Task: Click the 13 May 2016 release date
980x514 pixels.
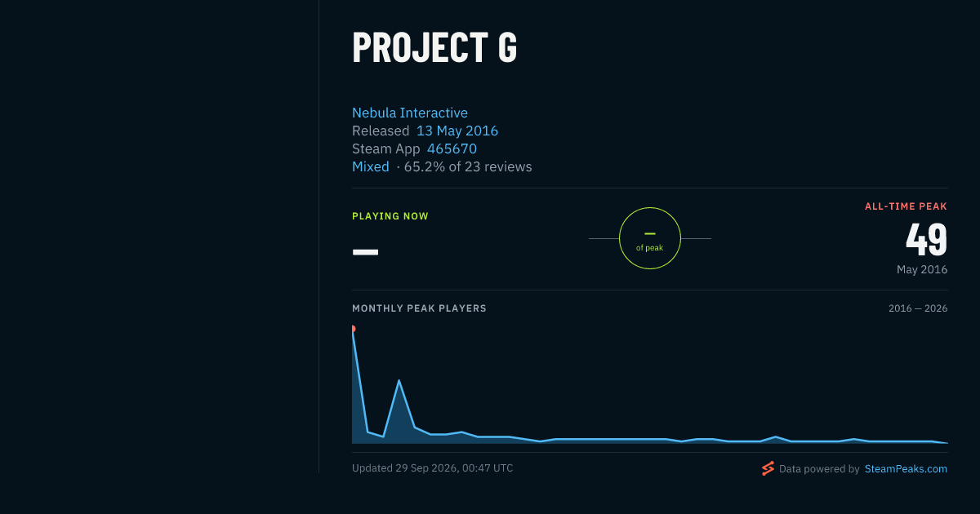Action: 457,131
